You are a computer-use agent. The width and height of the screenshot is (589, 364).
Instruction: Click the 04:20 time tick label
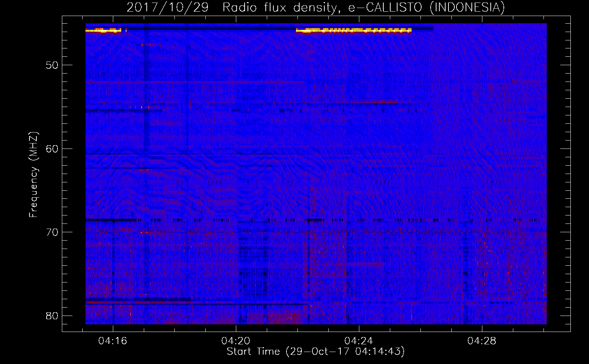[236, 341]
